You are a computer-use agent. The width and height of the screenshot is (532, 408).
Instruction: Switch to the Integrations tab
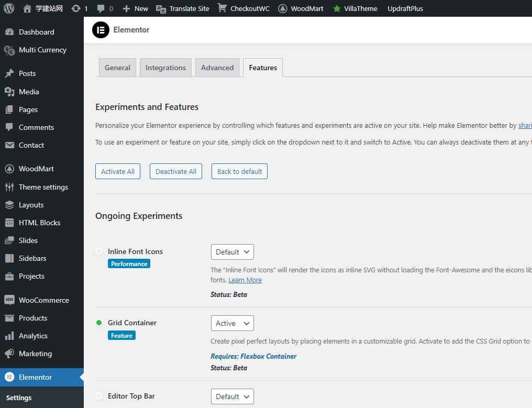(x=165, y=68)
